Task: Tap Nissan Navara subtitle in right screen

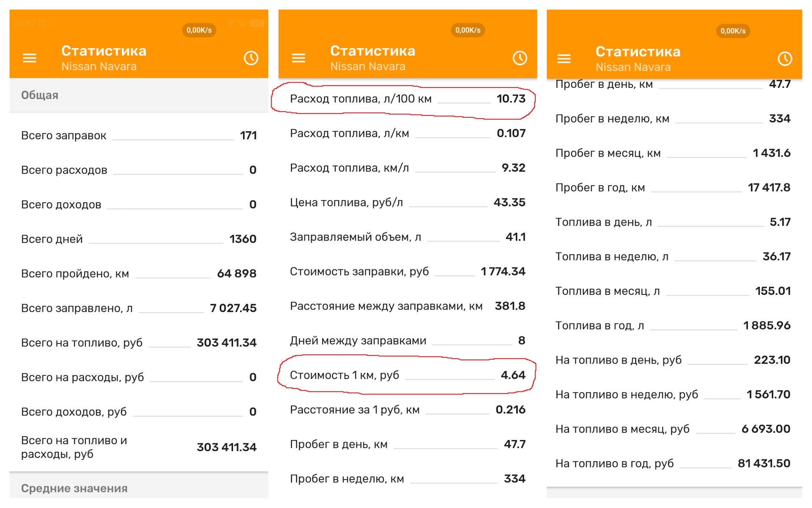Action: click(633, 67)
